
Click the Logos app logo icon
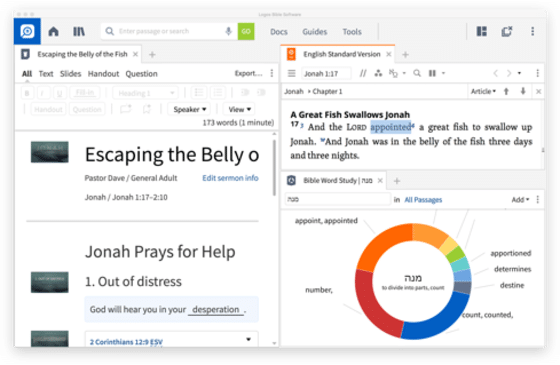pos(27,31)
